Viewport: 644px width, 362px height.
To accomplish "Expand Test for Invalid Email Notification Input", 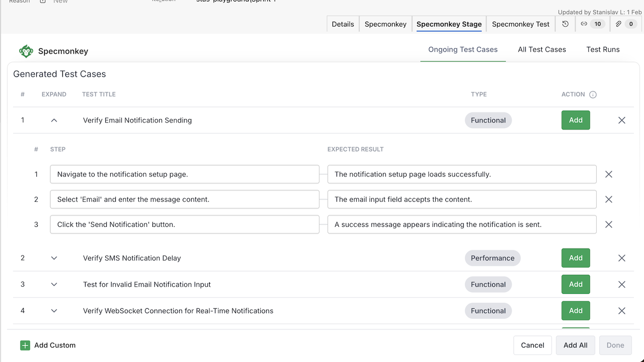I will 54,285.
